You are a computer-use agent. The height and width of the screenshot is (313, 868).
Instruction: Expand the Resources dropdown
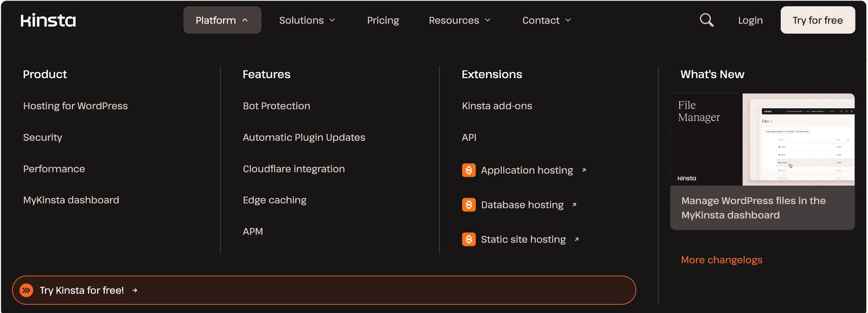tap(459, 20)
